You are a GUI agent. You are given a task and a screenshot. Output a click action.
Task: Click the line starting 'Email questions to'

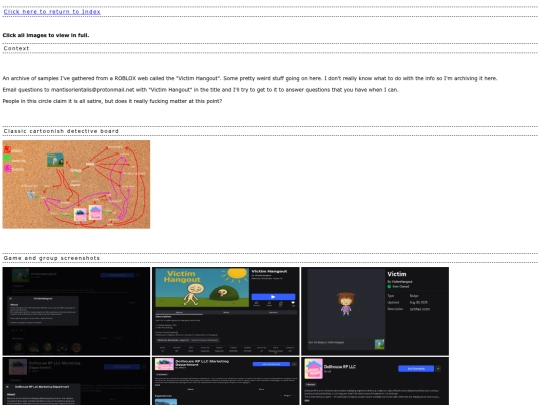point(200,90)
